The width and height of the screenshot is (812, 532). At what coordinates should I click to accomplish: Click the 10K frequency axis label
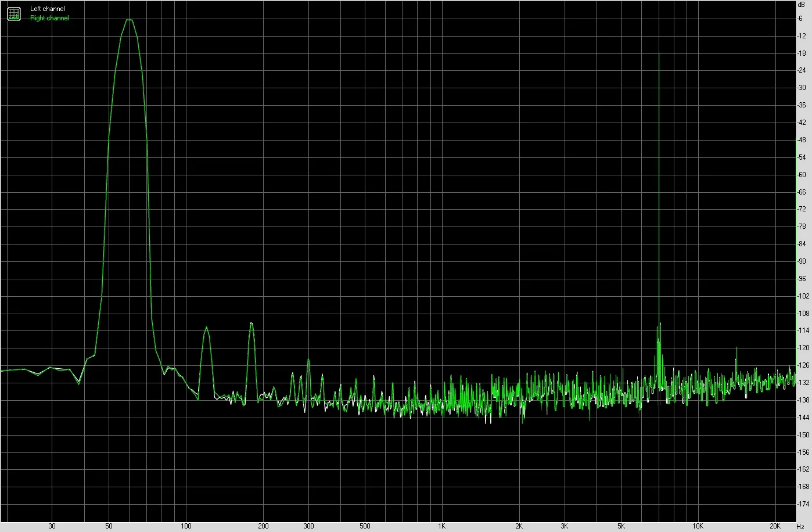tap(698, 526)
